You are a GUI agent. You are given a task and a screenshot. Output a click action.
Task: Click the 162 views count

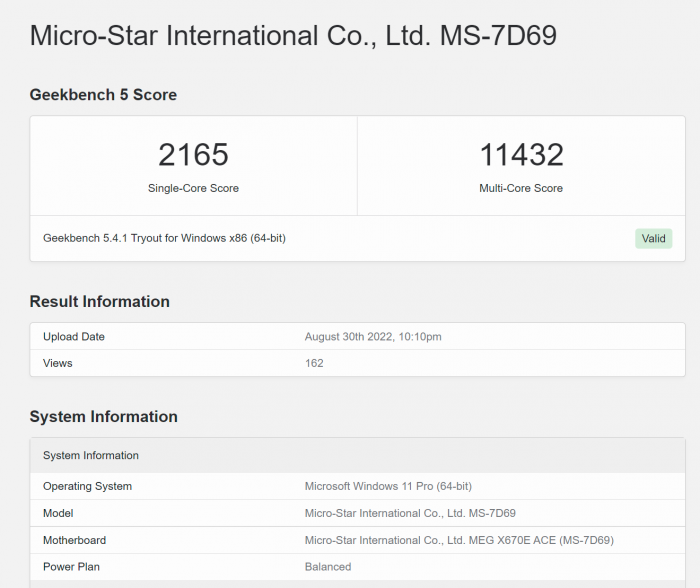pyautogui.click(x=314, y=363)
